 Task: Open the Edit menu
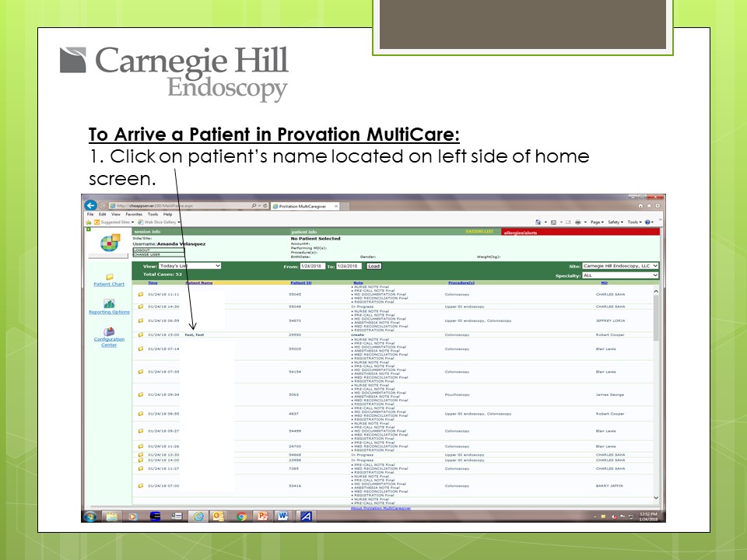point(103,215)
